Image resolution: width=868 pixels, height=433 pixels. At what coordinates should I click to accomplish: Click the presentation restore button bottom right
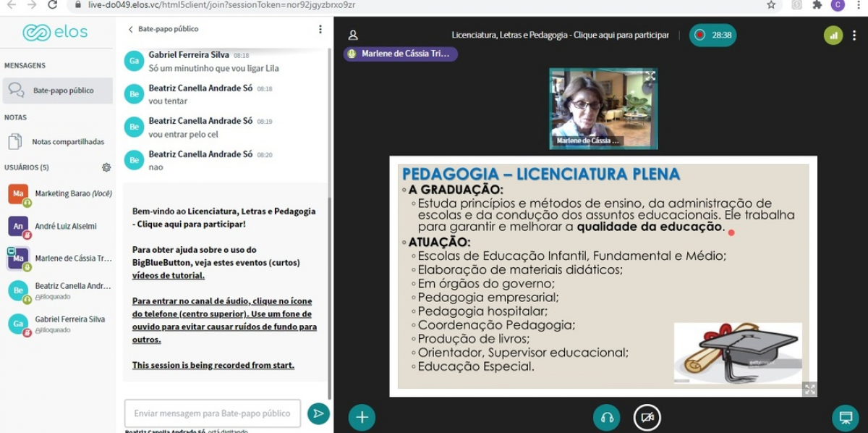pos(844,417)
